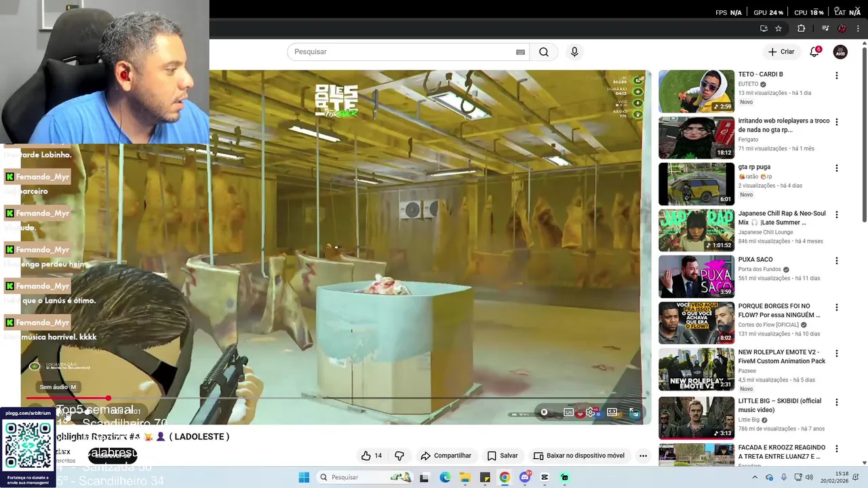The width and height of the screenshot is (868, 488).
Task: Open Microsoft Edge from the taskbar
Action: coord(445,477)
